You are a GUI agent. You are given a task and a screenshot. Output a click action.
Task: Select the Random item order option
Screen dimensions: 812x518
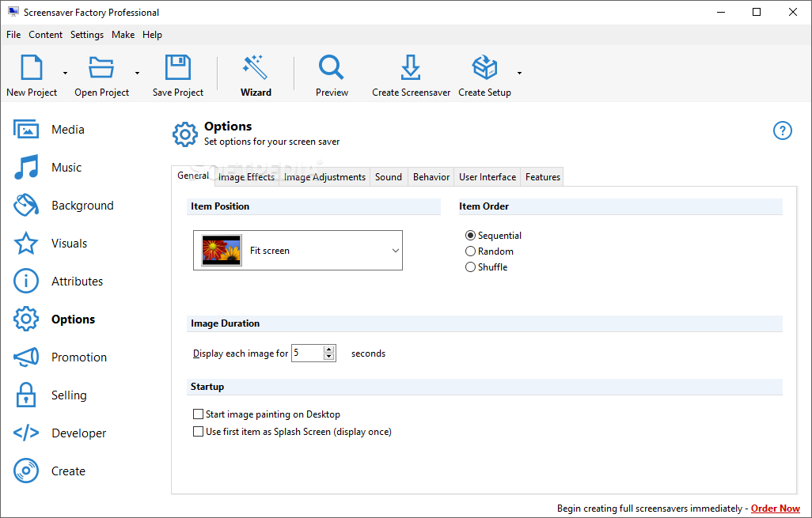point(489,251)
